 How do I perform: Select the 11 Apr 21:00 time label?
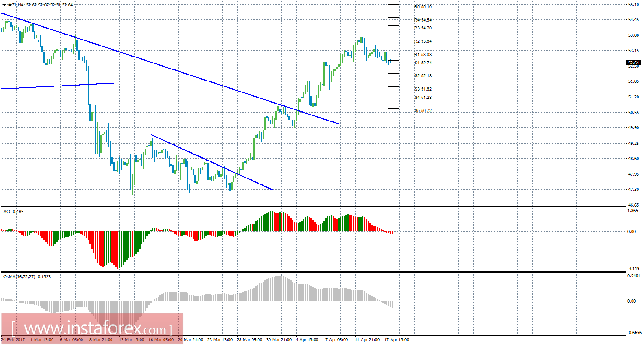point(367,340)
